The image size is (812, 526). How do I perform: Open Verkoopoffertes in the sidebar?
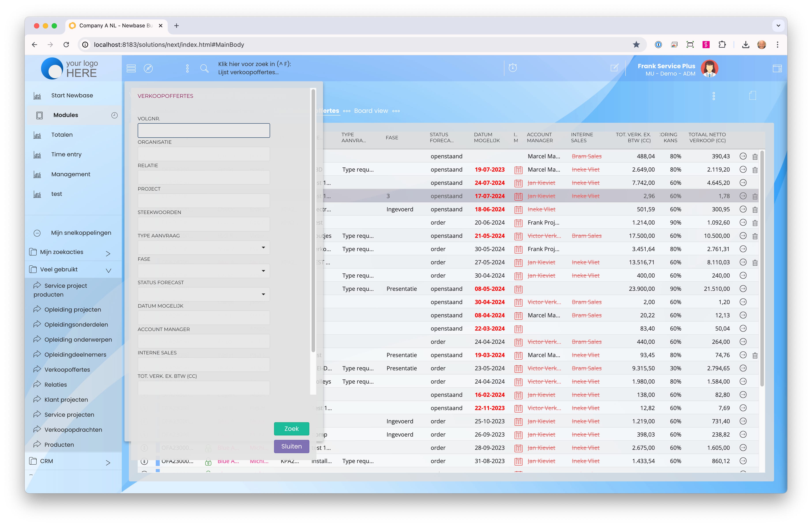67,369
